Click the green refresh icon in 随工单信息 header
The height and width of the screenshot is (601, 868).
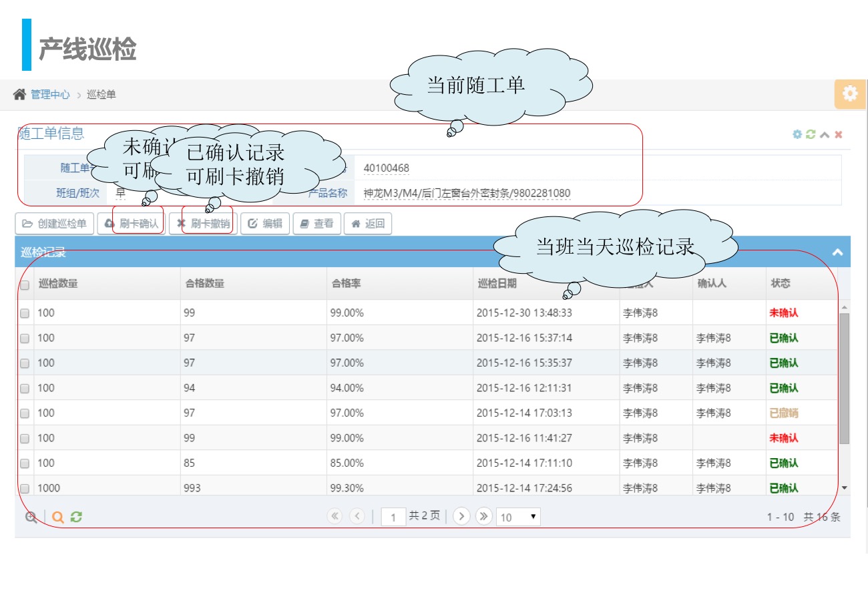(x=811, y=134)
